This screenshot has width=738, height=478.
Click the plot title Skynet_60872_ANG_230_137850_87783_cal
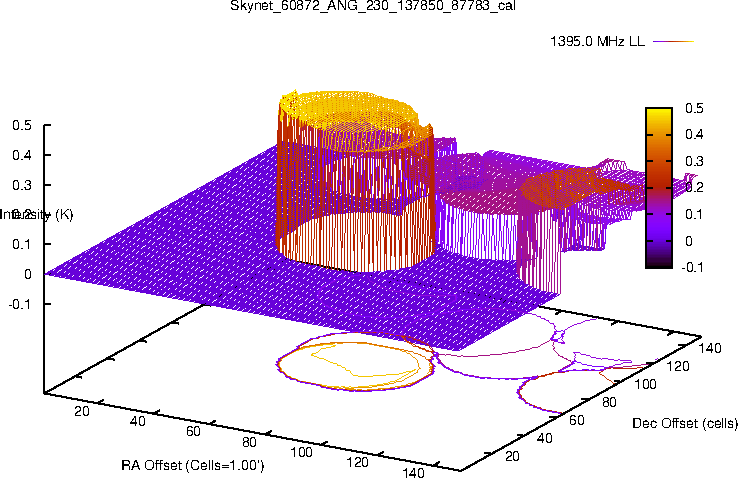coord(373,6)
